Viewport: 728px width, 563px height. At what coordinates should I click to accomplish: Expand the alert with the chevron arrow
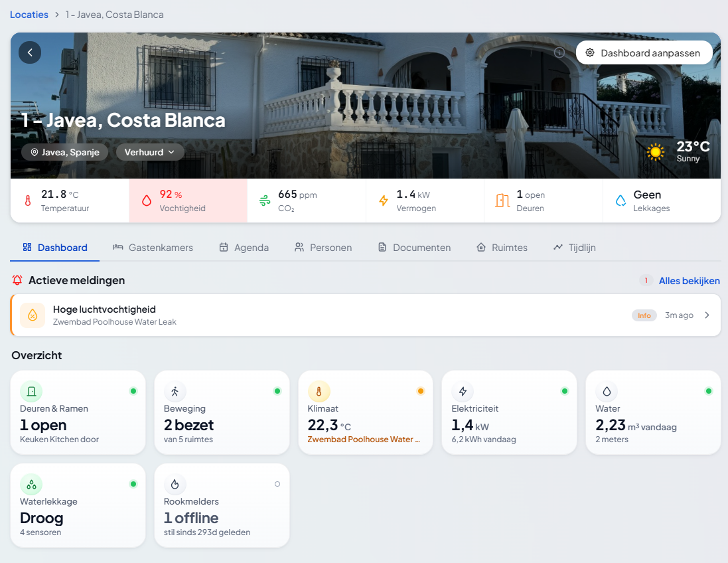point(707,315)
